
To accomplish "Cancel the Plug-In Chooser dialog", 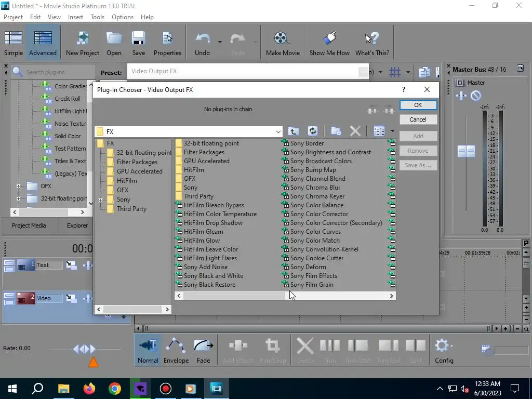I will pyautogui.click(x=418, y=119).
